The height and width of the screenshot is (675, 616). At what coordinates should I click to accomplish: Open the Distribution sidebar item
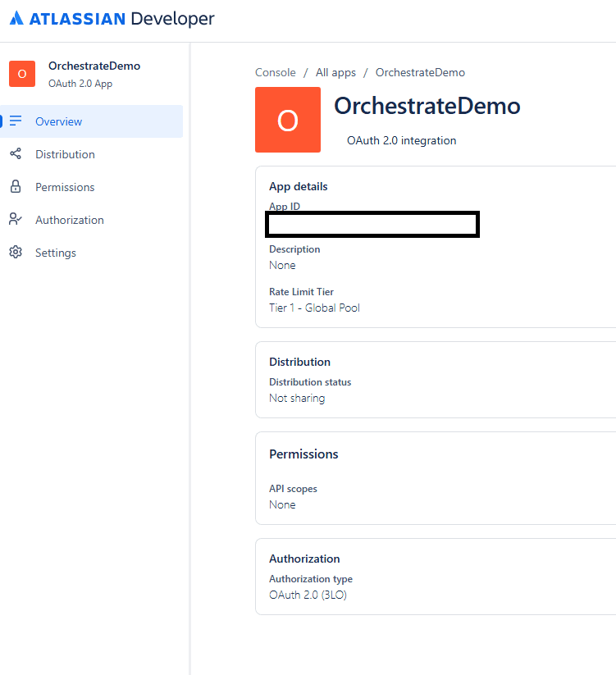click(91, 154)
